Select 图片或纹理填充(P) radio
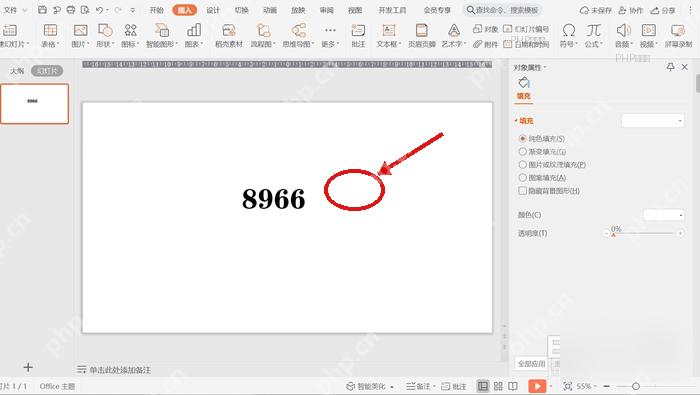The height and width of the screenshot is (395, 700). [522, 165]
